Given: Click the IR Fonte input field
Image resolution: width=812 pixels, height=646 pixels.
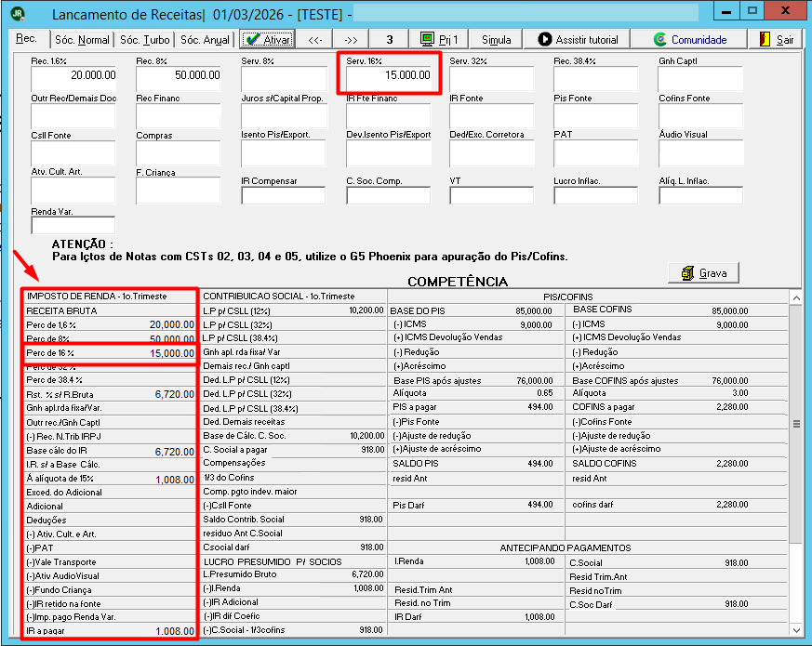Looking at the screenshot, I should 492,116.
